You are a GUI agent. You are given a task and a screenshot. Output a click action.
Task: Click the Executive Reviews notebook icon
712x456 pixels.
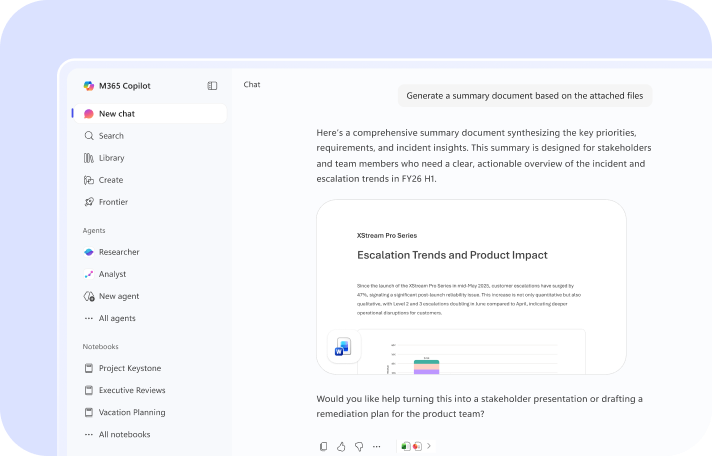coord(89,390)
